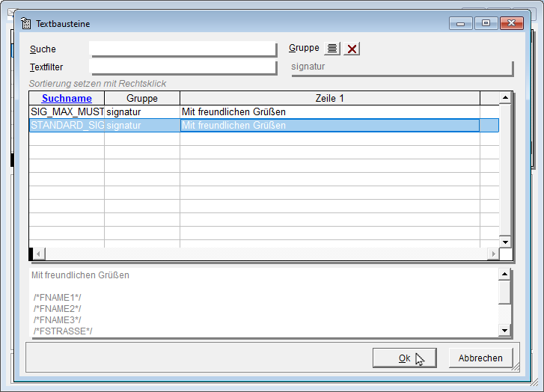Cancel with the Abbrechen button

480,358
